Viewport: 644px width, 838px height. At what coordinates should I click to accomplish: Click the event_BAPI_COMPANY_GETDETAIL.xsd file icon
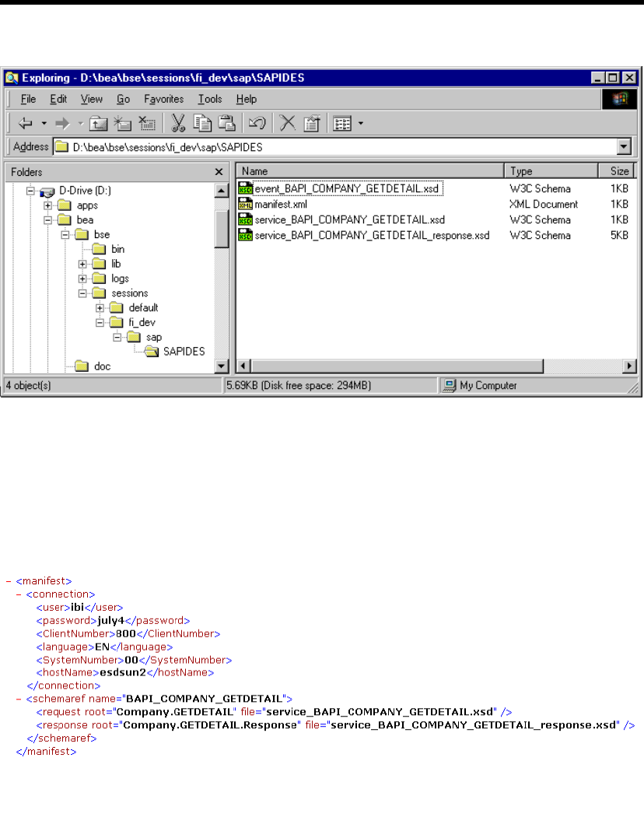coord(245,188)
